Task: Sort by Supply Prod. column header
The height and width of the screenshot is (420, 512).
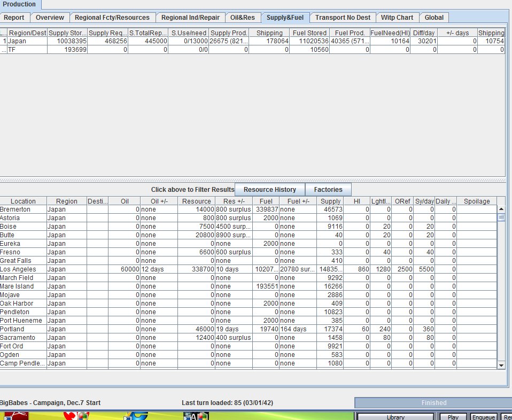Action: [x=229, y=33]
